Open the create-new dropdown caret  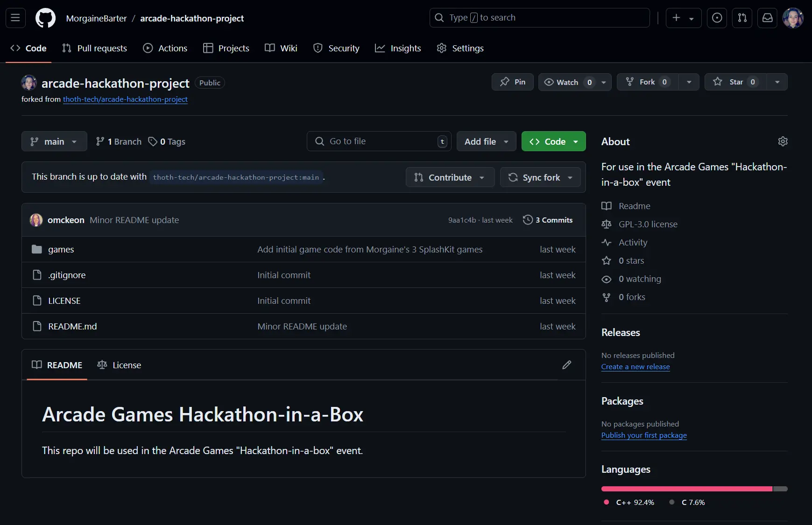(692, 18)
